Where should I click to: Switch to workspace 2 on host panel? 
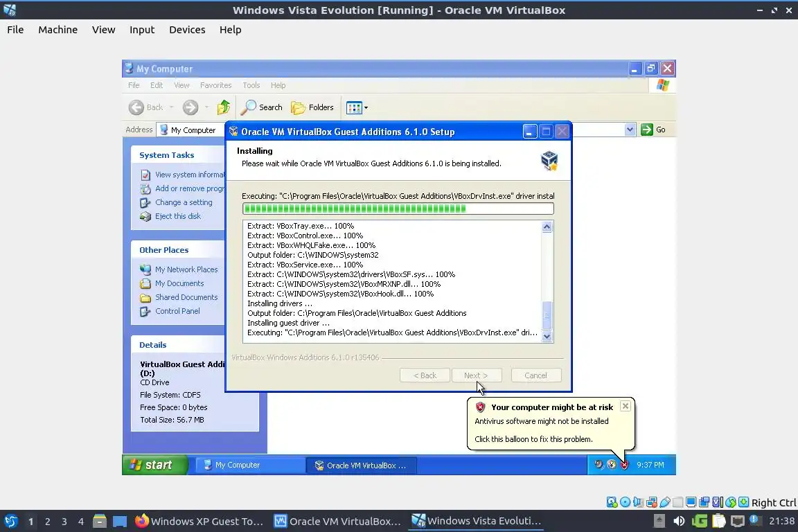click(x=47, y=522)
